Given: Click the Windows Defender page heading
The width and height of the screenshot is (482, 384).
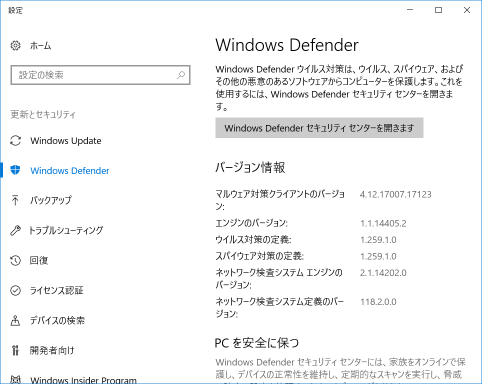Looking at the screenshot, I should click(x=287, y=45).
